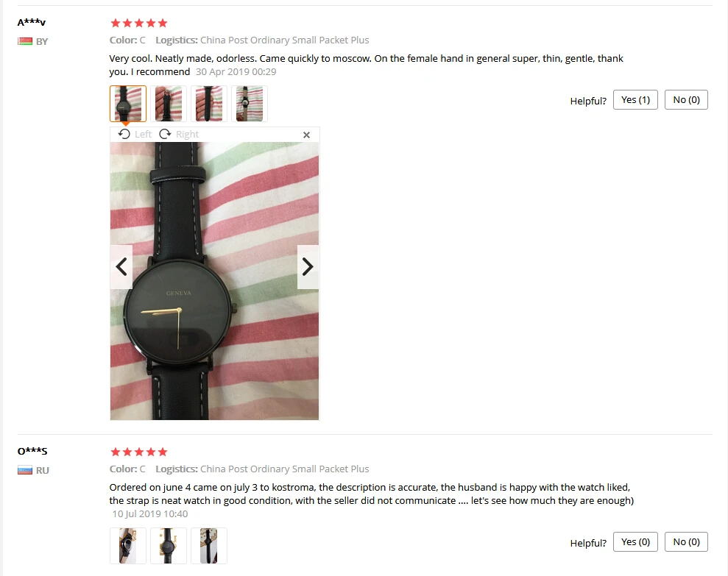
Task: Vote Yes (0) on O***S's review
Action: (635, 541)
